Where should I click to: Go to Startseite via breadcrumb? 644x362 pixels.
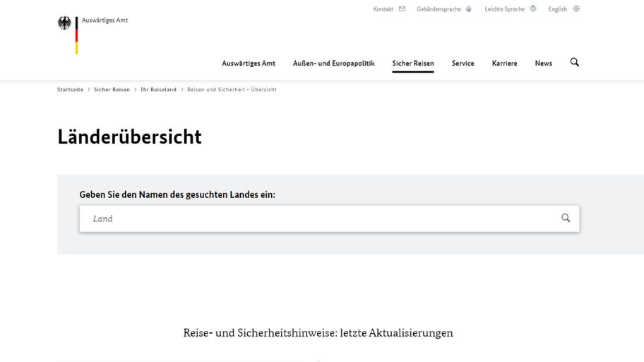pos(70,90)
